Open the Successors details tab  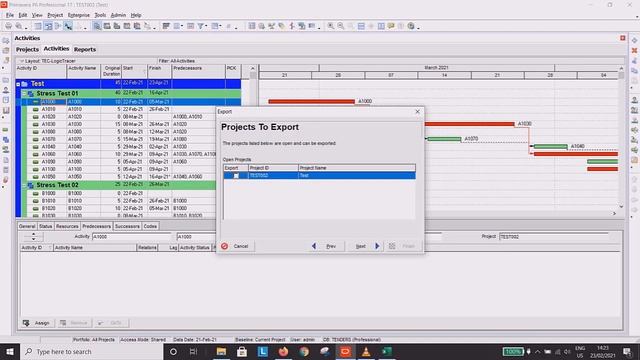tap(127, 226)
